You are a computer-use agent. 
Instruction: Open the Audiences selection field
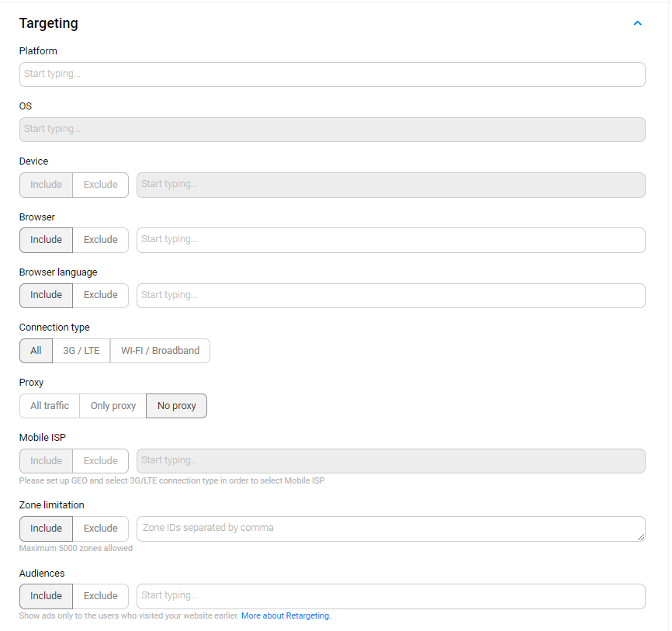point(390,596)
